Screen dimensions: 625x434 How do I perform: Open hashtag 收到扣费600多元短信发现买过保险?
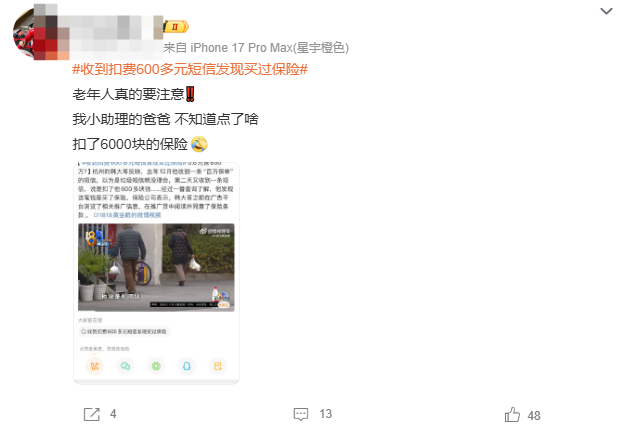[190, 69]
